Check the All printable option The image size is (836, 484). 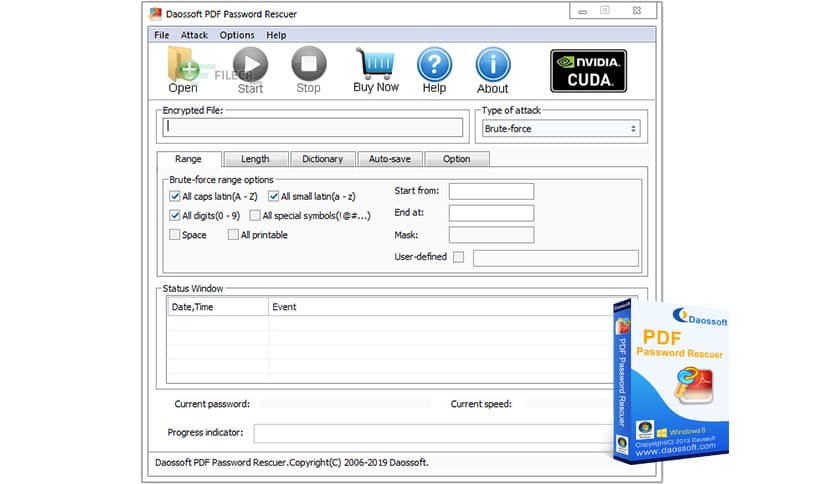click(233, 235)
